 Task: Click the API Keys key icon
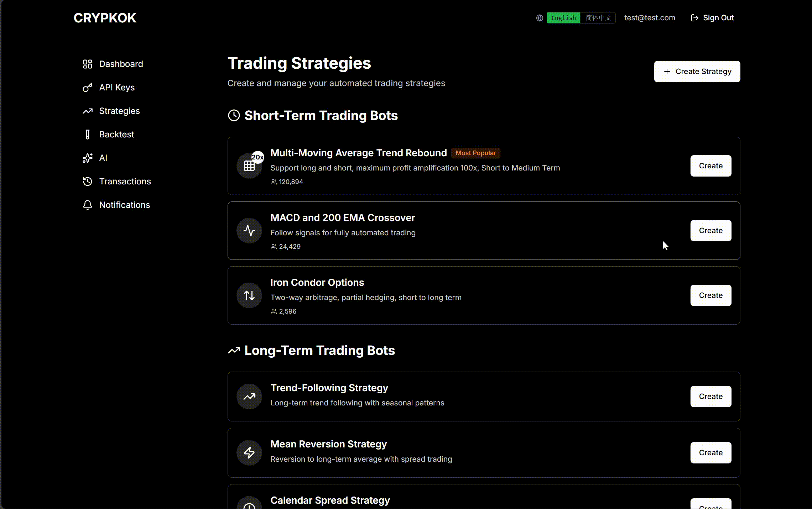coord(88,88)
